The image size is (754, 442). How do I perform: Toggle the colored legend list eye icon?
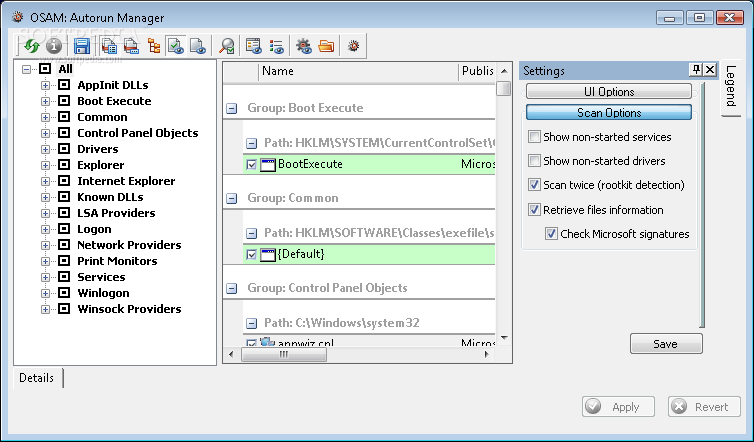pyautogui.click(x=276, y=46)
